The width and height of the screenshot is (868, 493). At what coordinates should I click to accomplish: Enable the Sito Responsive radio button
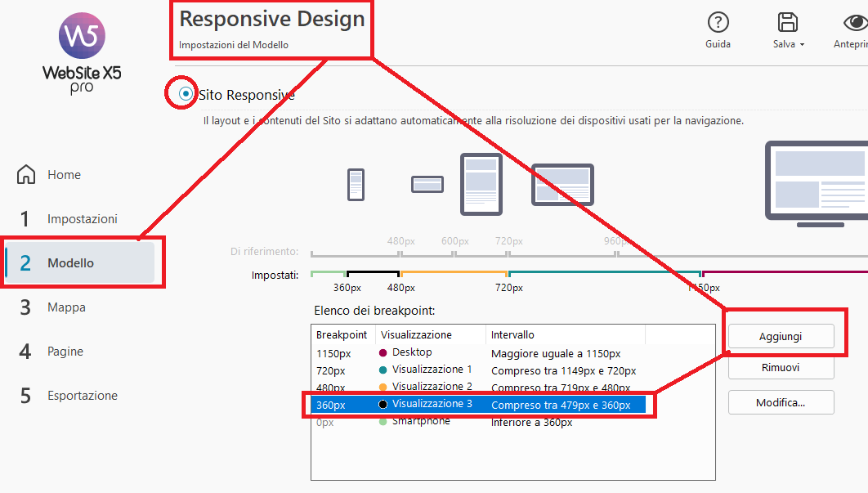186,94
